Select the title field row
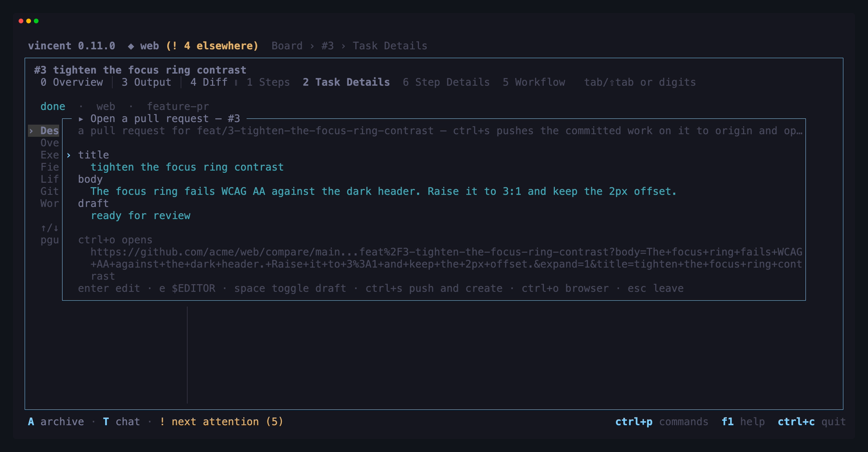 (93, 155)
